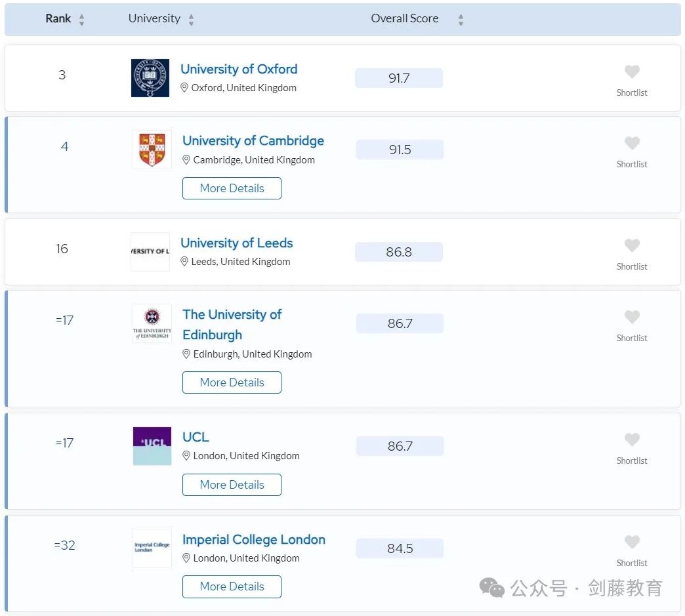Click Leeds' overall score 86.8
685x616 pixels.
(x=399, y=252)
